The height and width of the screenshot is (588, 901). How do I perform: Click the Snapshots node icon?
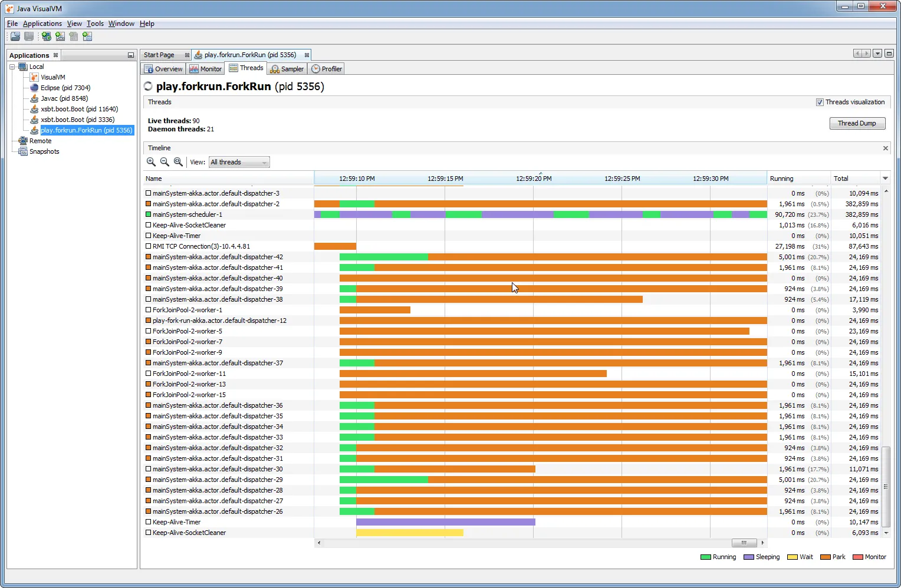coord(23,151)
